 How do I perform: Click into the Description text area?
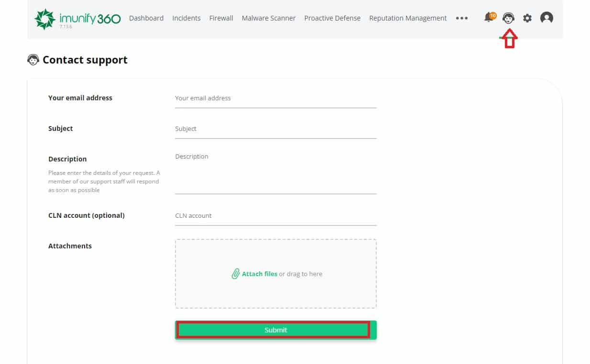click(x=276, y=172)
